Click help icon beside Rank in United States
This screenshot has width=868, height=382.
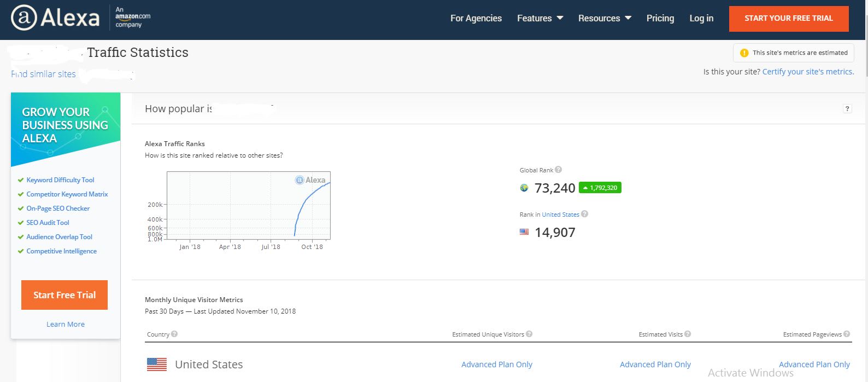point(584,214)
